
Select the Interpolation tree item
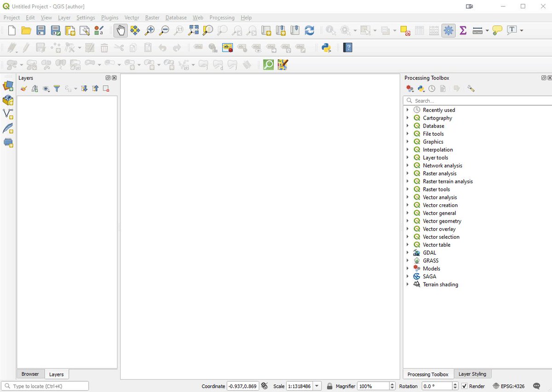[438, 150]
